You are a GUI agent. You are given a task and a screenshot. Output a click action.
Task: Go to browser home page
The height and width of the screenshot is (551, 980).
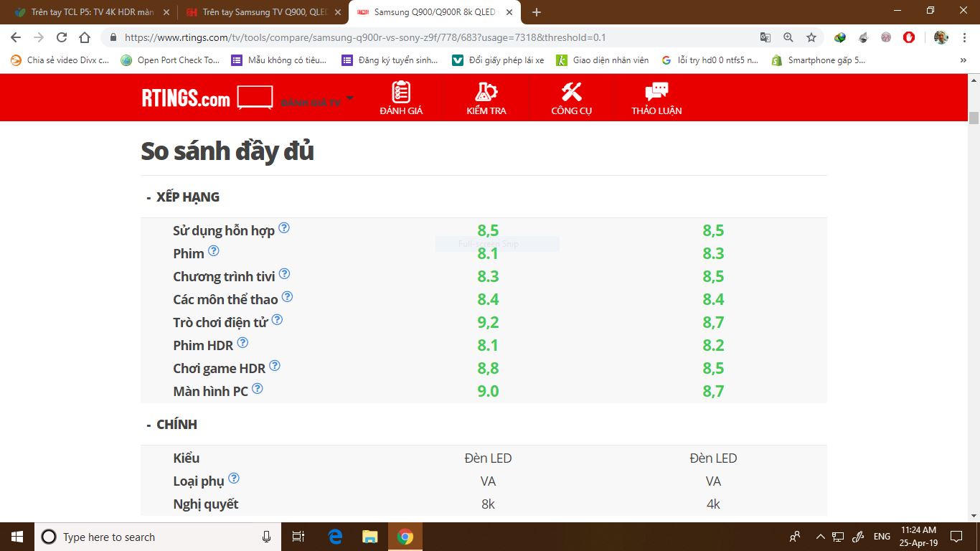click(x=85, y=37)
